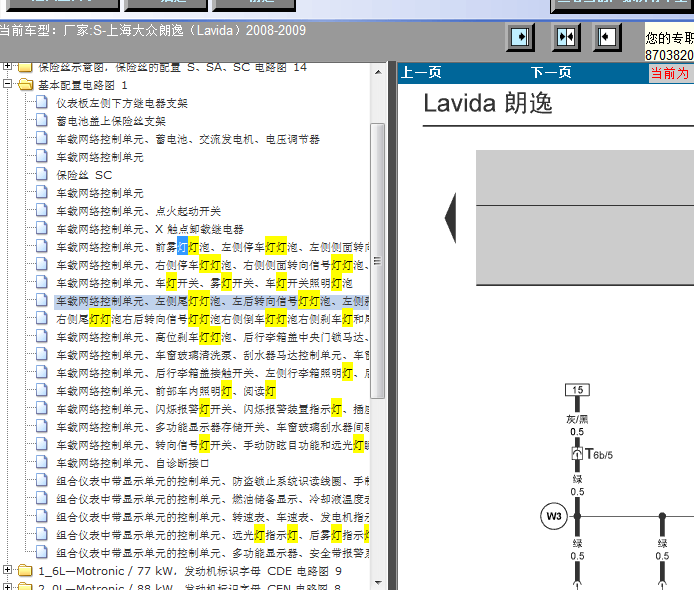Click W3 component circle in diagram
The image size is (694, 590).
click(554, 516)
